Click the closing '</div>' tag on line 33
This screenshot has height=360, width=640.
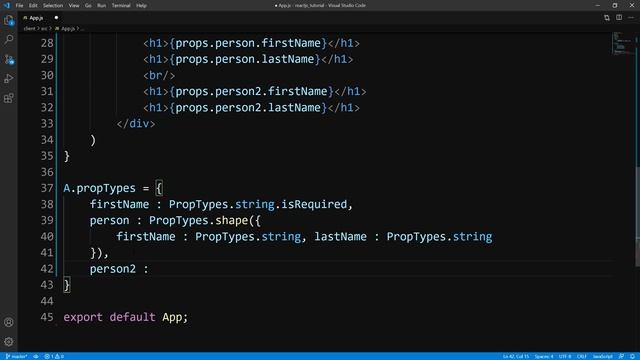pos(136,124)
